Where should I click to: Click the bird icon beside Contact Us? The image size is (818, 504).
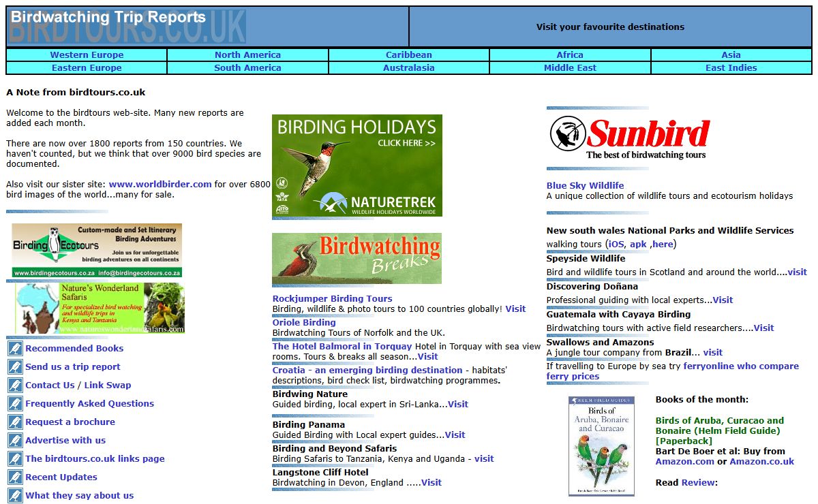15,385
